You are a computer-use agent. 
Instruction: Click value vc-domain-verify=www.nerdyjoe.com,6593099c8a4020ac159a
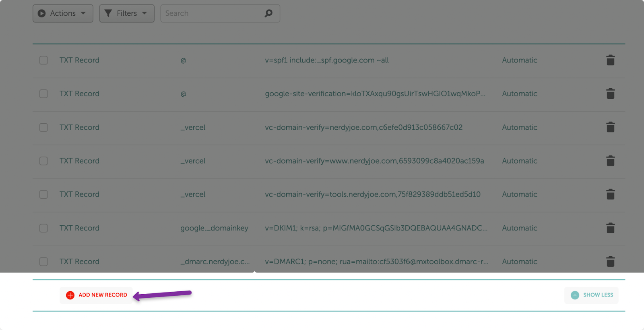point(374,161)
